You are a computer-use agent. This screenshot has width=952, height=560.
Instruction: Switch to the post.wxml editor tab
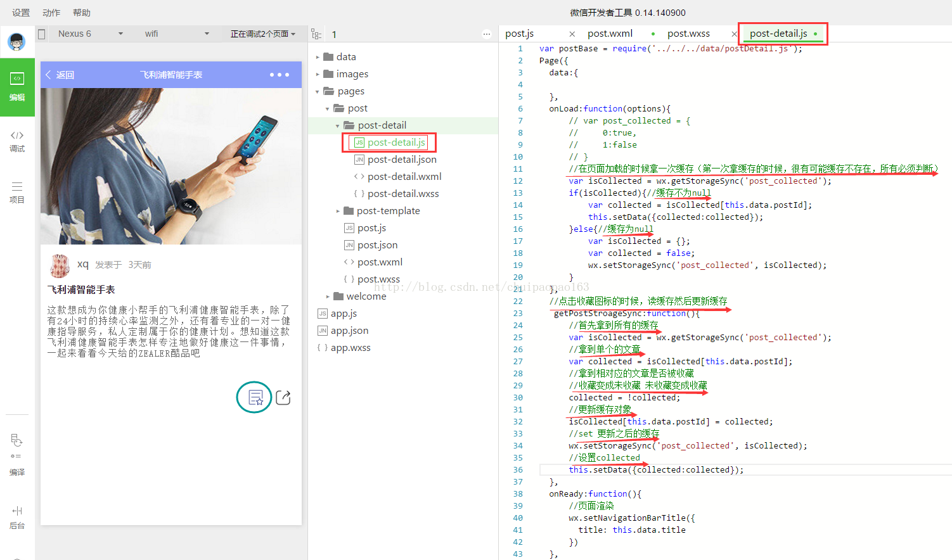[x=610, y=34]
